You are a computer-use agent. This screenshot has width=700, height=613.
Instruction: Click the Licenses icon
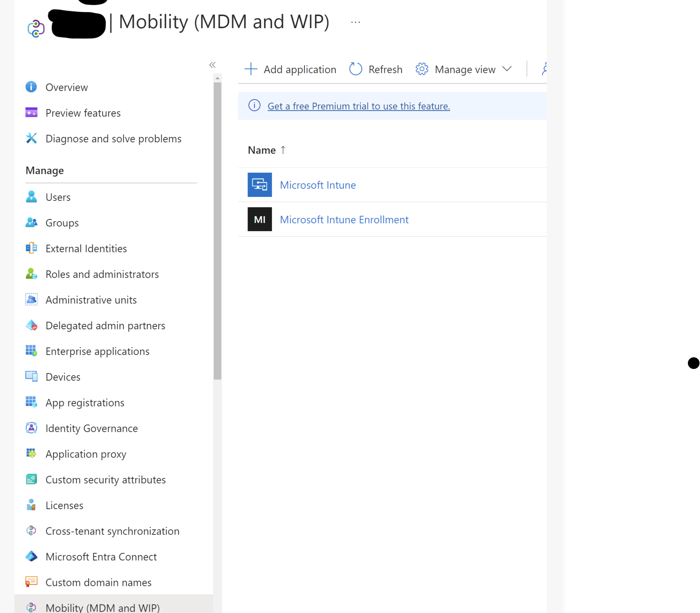coord(31,504)
